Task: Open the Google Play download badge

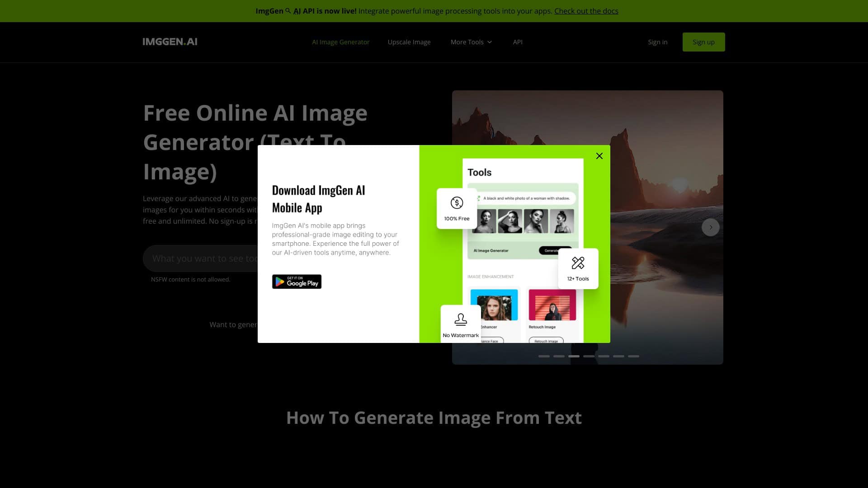Action: click(x=297, y=281)
